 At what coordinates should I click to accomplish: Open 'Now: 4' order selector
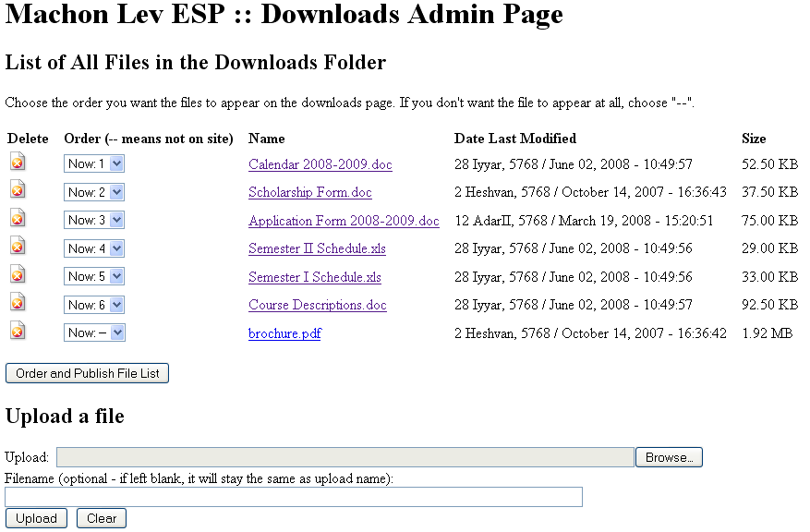point(94,248)
